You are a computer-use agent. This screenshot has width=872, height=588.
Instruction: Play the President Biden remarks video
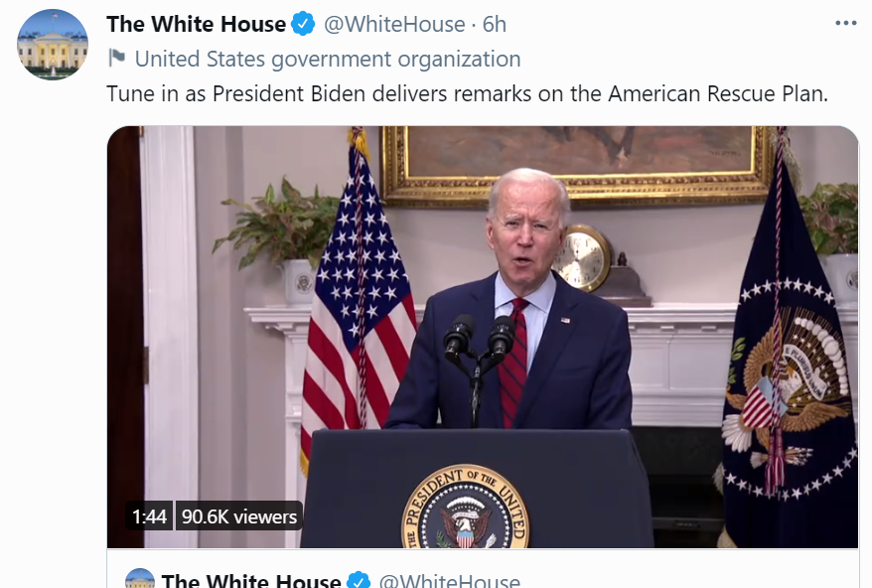tap(483, 337)
